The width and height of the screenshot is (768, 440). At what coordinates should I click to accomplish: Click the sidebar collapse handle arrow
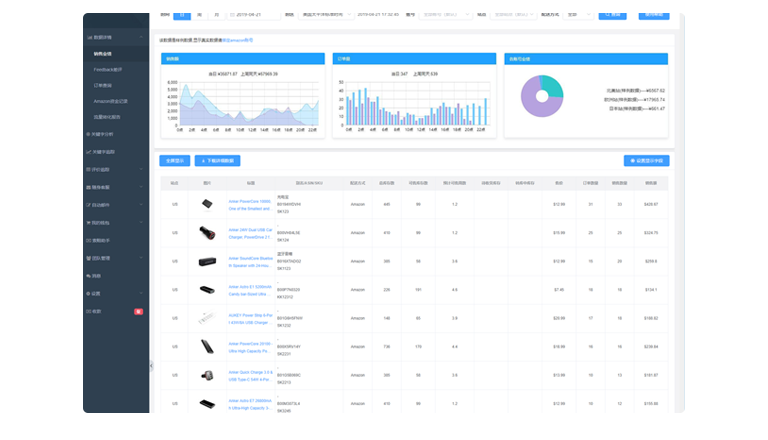click(151, 366)
